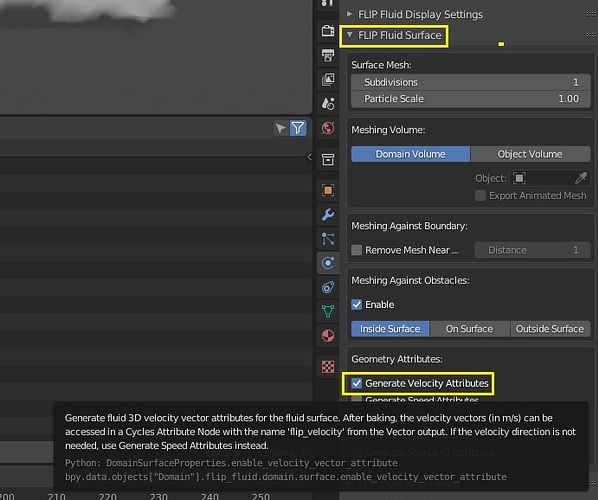Enable Remove Mesh Near boundary checkbox
Image resolution: width=598 pixels, height=500 pixels.
[x=357, y=250]
